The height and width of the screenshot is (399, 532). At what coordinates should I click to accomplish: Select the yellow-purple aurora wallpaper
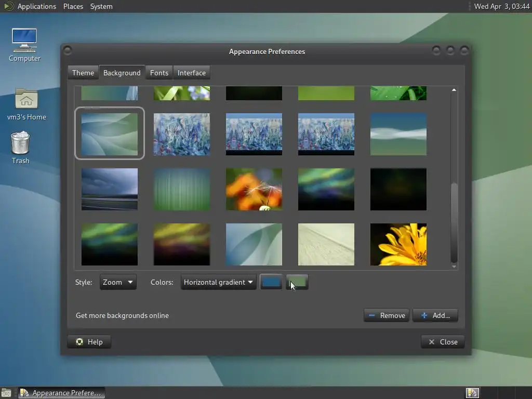coord(182,244)
